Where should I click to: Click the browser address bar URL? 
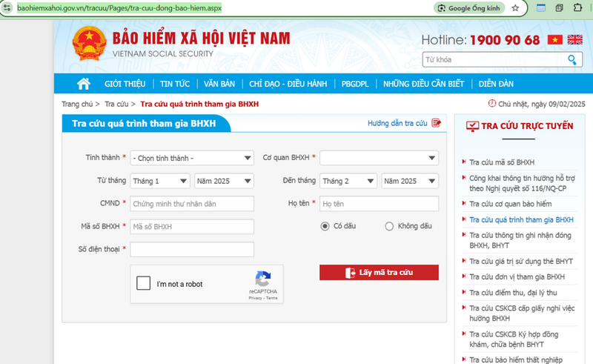click(x=119, y=8)
